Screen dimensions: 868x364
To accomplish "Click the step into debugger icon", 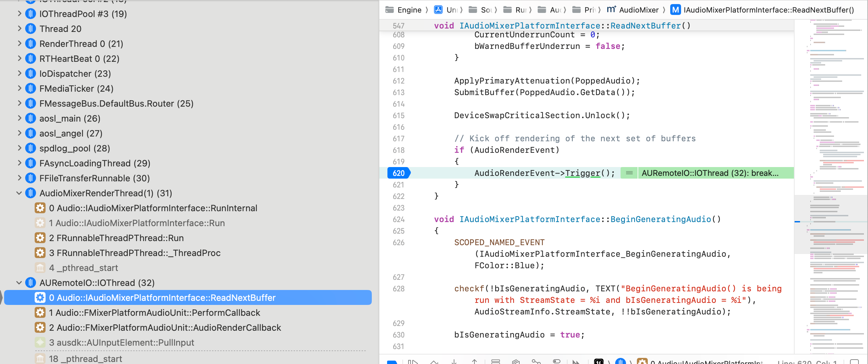I will pos(454,362).
